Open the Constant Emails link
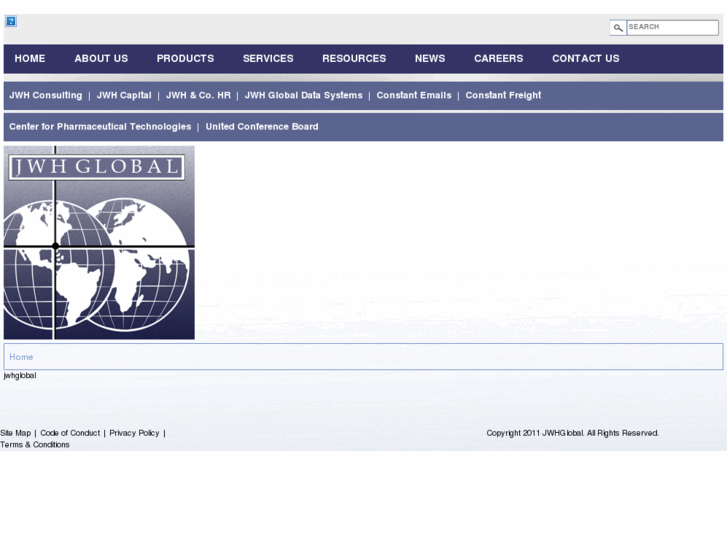Screen dimensions: 727x545 [x=414, y=95]
